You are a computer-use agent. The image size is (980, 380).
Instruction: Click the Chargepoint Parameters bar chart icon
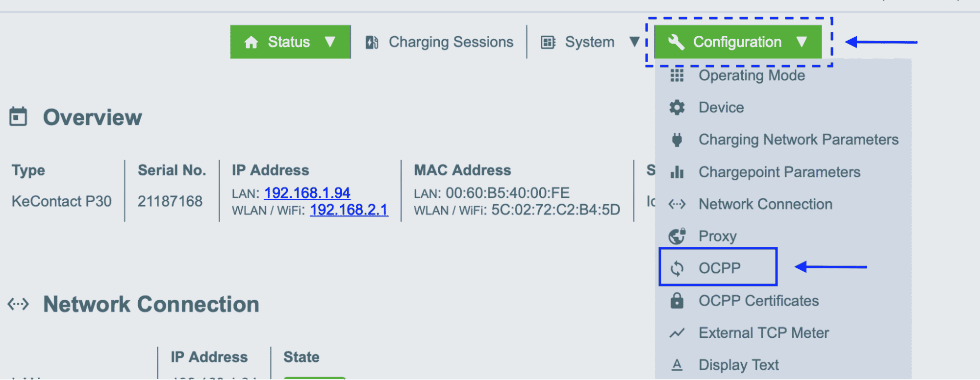pos(677,172)
